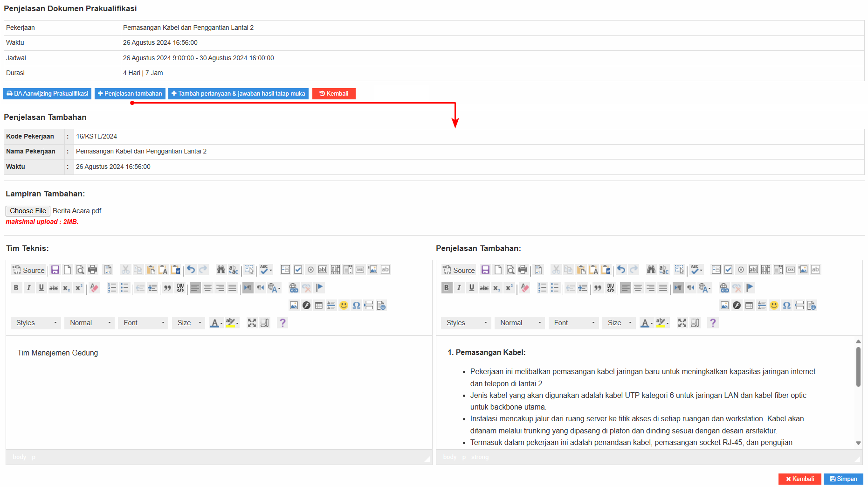868x487 pixels.
Task: Remove formatting eraser in Penjelasan Tambahan editor
Action: tap(525, 288)
